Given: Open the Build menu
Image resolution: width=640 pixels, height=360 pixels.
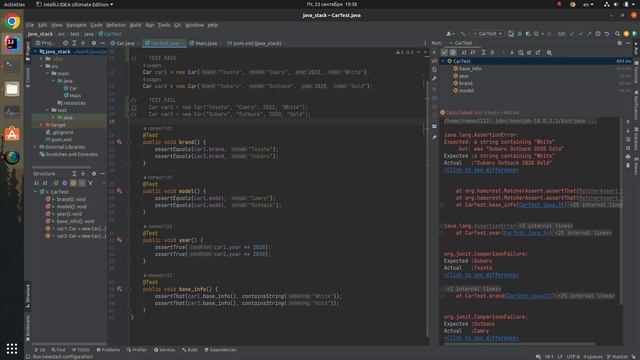Looking at the screenshot, I should [136, 25].
